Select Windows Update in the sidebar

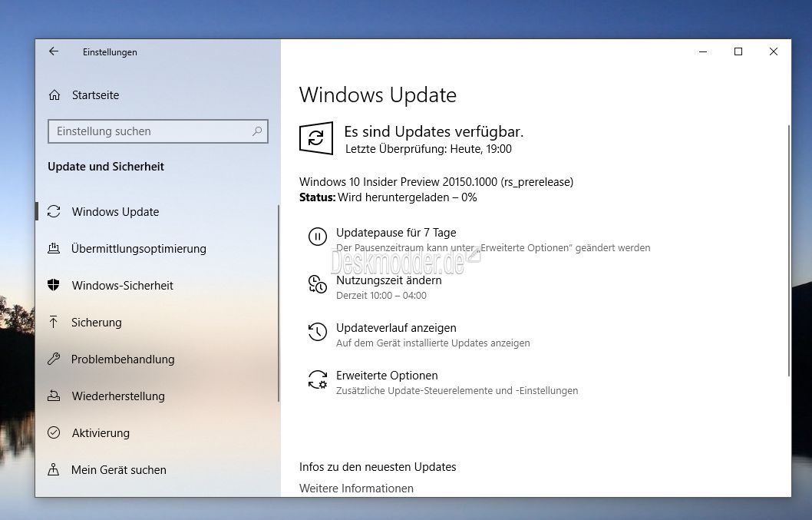click(115, 211)
